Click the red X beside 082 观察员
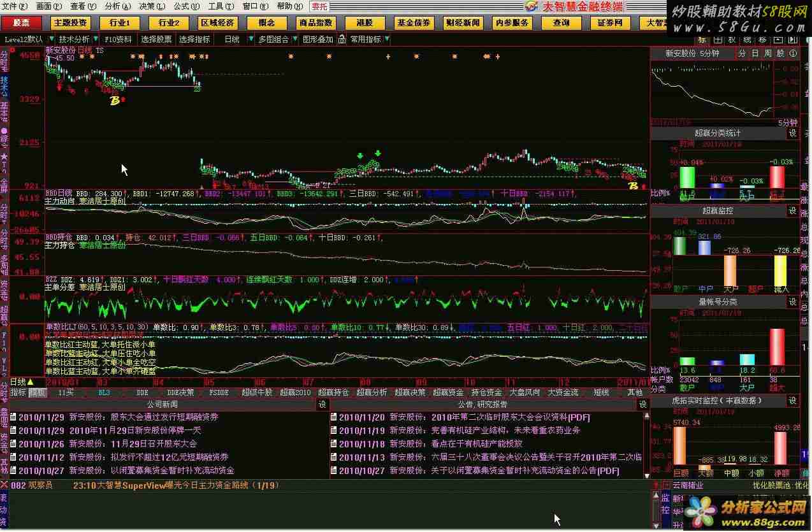This screenshot has height=532, width=812. click(5, 485)
